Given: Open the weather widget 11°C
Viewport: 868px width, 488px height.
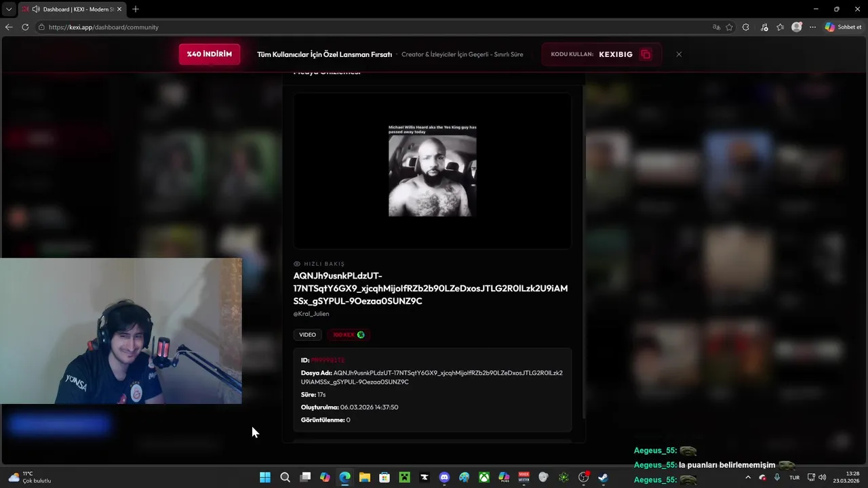Looking at the screenshot, I should point(30,477).
